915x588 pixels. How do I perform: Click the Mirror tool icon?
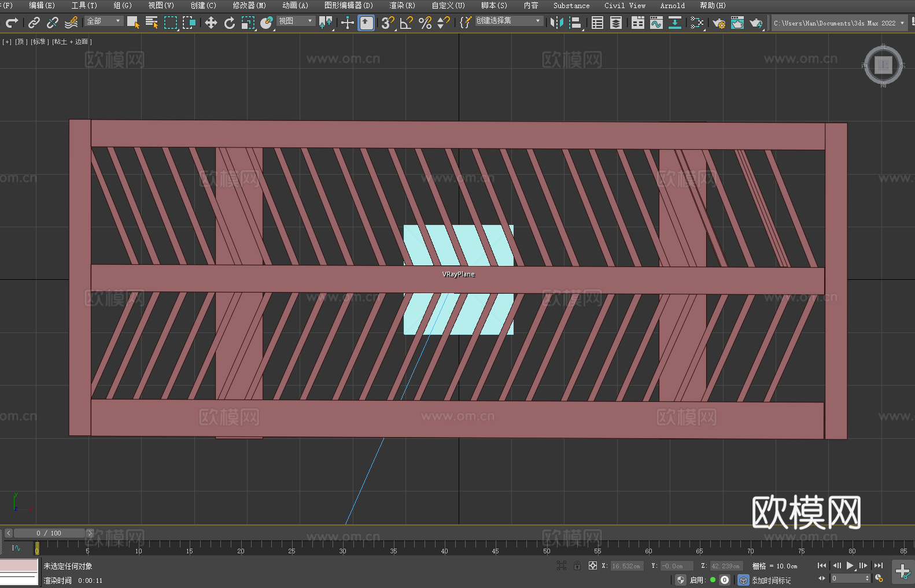pyautogui.click(x=556, y=23)
